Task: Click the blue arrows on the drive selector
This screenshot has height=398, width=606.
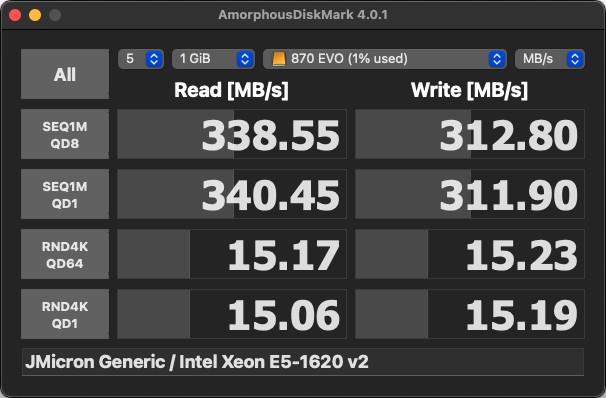Action: (x=497, y=59)
